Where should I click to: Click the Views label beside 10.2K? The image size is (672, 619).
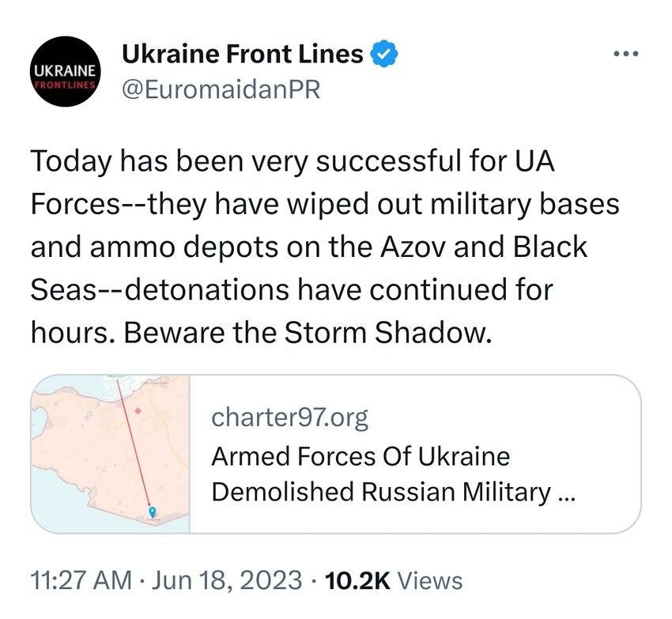click(429, 580)
